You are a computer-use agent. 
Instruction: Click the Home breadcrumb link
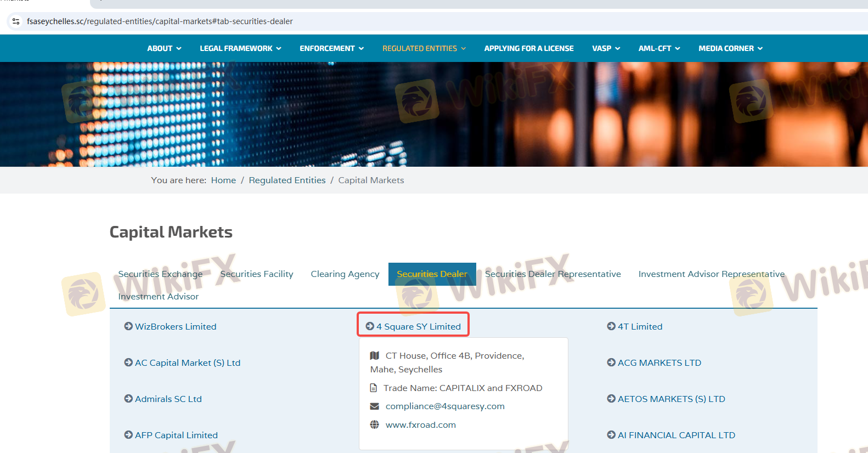point(223,180)
